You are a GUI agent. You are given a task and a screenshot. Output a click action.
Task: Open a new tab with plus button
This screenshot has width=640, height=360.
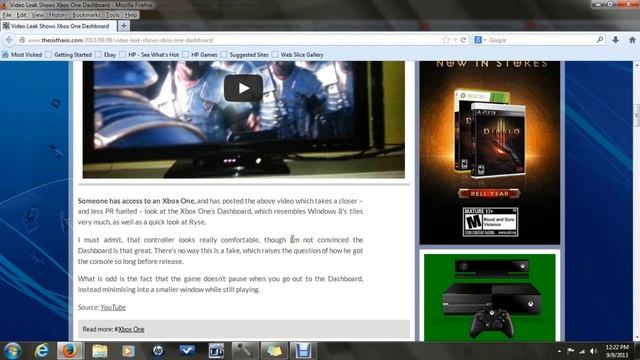point(123,26)
